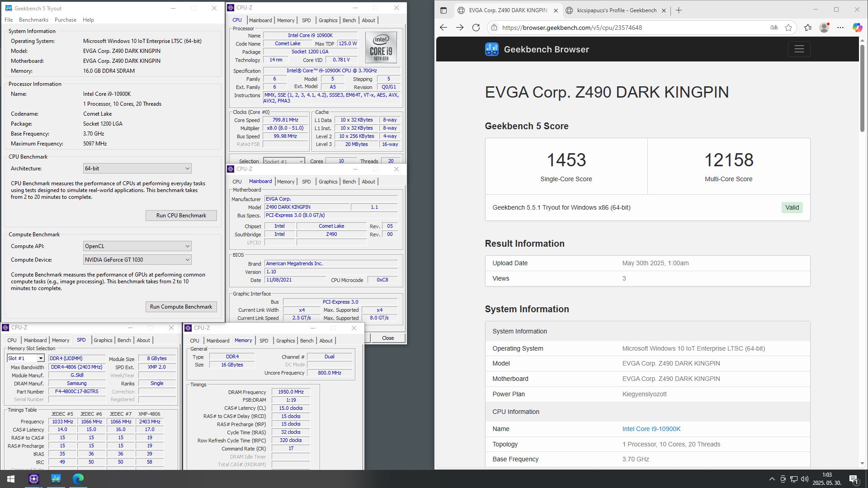868x488 pixels.
Task: Select the Mainboard tab in SPD CPU-Z window
Action: pyautogui.click(x=35, y=340)
